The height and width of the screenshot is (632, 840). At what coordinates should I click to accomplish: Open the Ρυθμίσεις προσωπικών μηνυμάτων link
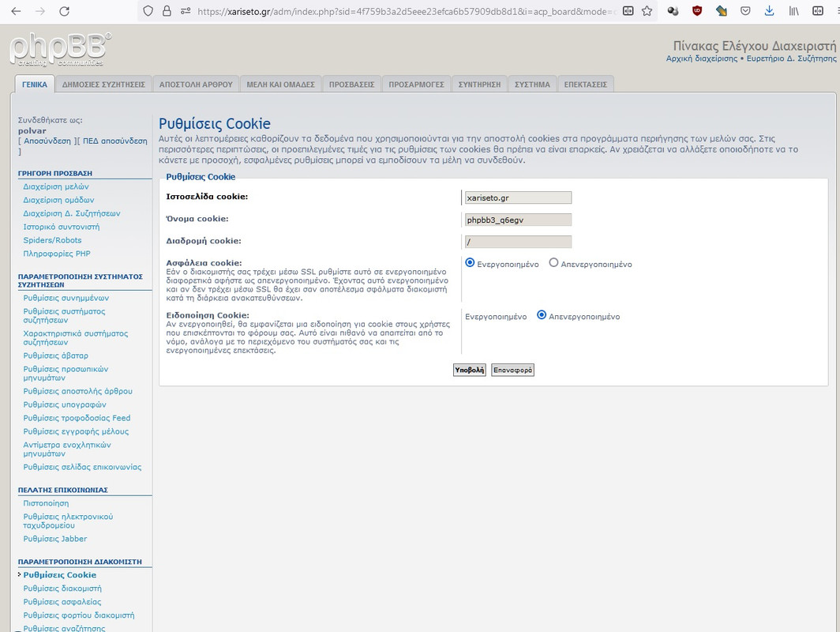(x=66, y=373)
